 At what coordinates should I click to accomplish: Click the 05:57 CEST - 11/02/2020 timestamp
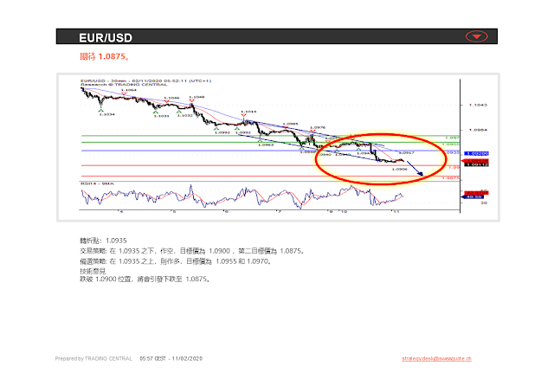[x=171, y=358]
